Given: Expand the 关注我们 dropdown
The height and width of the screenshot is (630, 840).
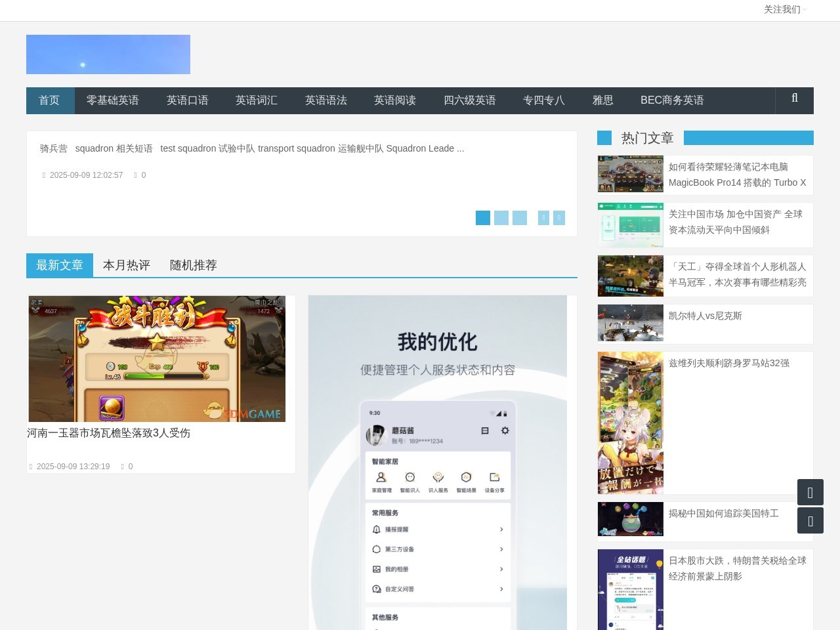Looking at the screenshot, I should point(785,9).
